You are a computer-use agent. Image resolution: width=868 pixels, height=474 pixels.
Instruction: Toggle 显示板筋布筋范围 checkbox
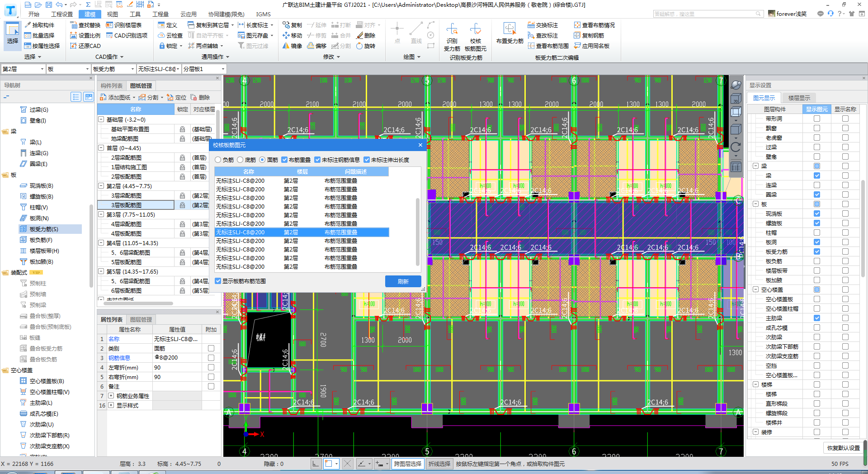click(x=218, y=281)
